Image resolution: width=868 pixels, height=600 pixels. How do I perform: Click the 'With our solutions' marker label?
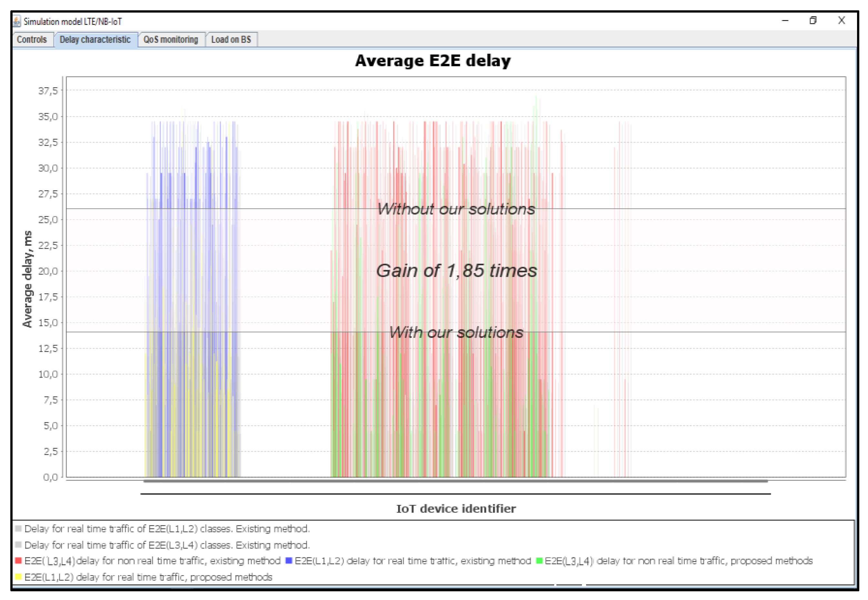click(456, 332)
